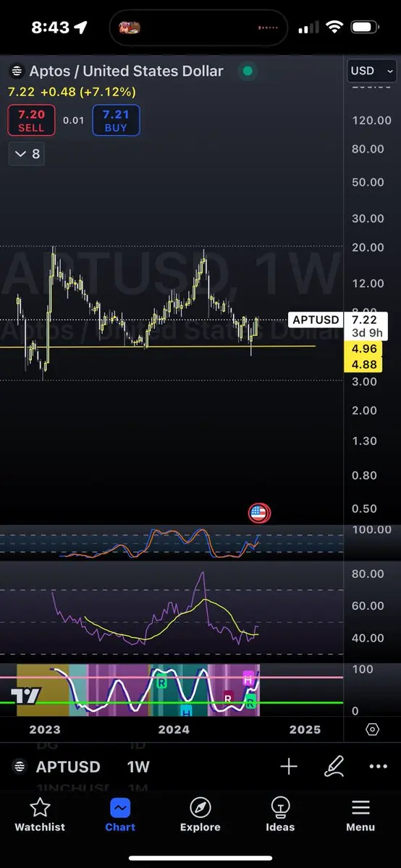Viewport: 401px width, 868px height.
Task: Tap the 7.20 SELL button
Action: point(31,120)
